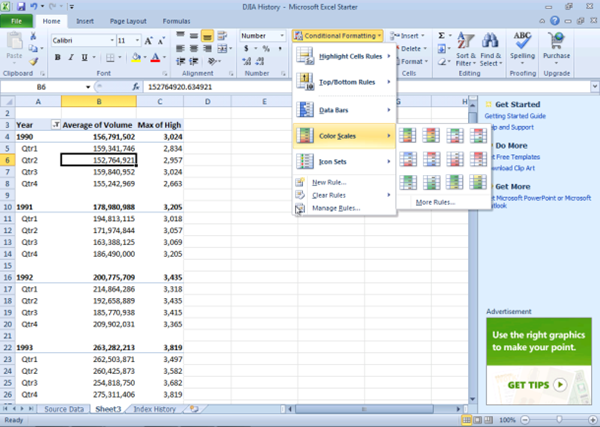Viewport: 600px width, 427px height.
Task: Toggle Bold formatting in Font group
Action: (57, 57)
